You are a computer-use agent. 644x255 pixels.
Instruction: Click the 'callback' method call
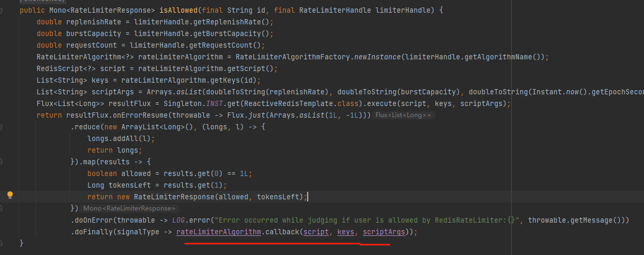282,232
